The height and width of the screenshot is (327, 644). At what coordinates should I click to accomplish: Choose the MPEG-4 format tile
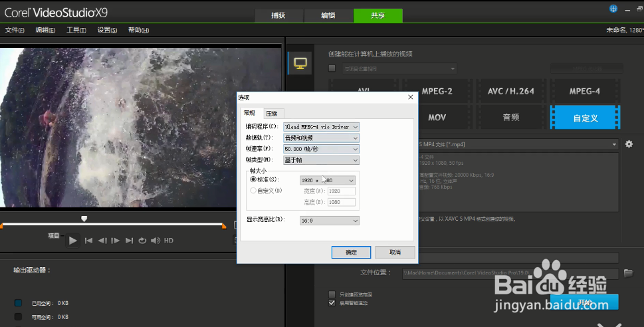point(585,91)
